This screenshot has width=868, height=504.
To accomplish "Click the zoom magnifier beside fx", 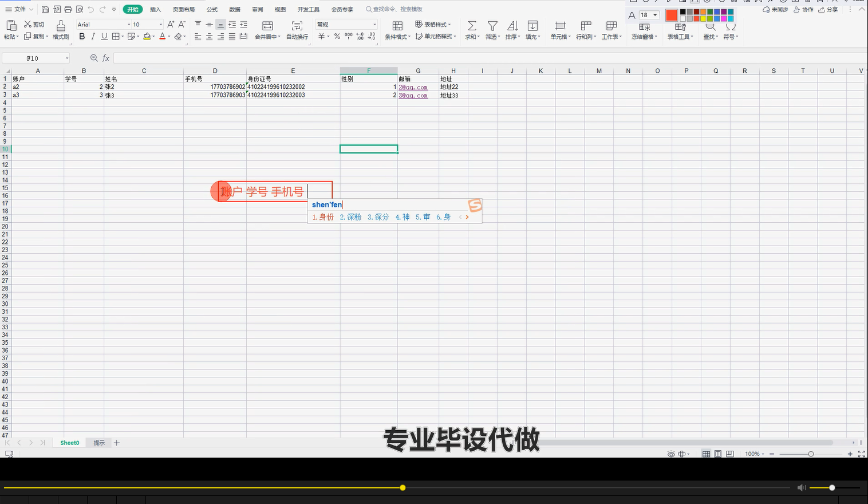I will (94, 58).
